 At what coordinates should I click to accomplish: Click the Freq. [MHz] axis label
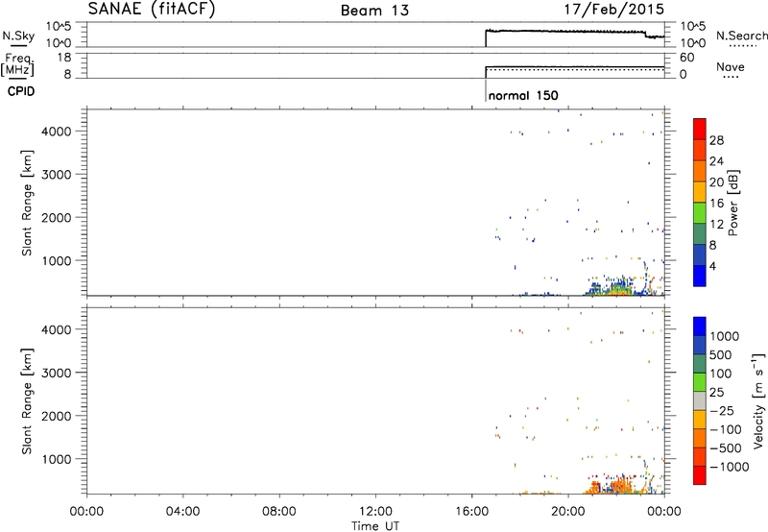click(x=17, y=65)
